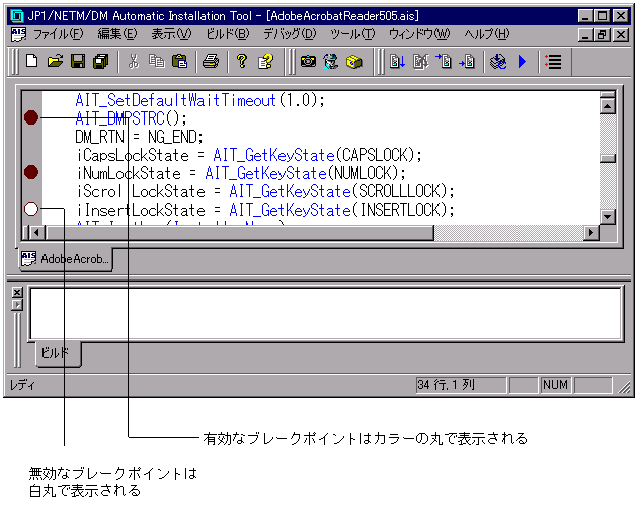Click inside the empty build output area
Image resolution: width=637 pixels, height=511 pixels.
point(326,313)
